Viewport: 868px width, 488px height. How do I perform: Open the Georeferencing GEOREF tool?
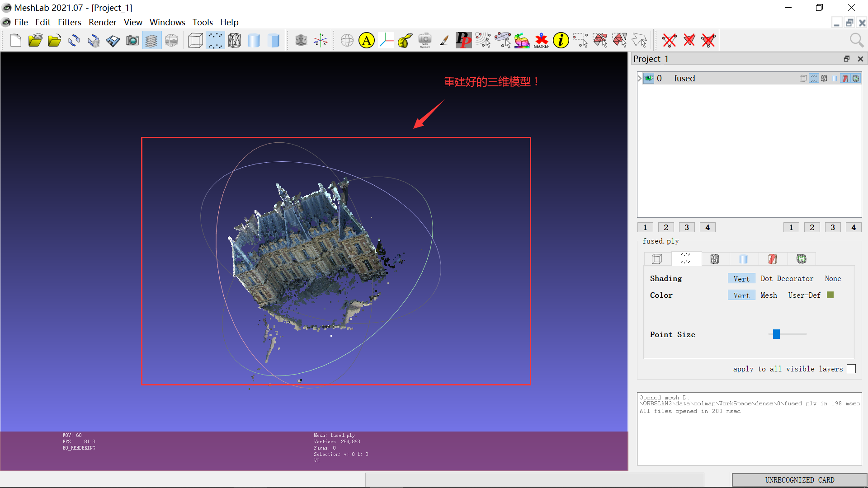(541, 41)
